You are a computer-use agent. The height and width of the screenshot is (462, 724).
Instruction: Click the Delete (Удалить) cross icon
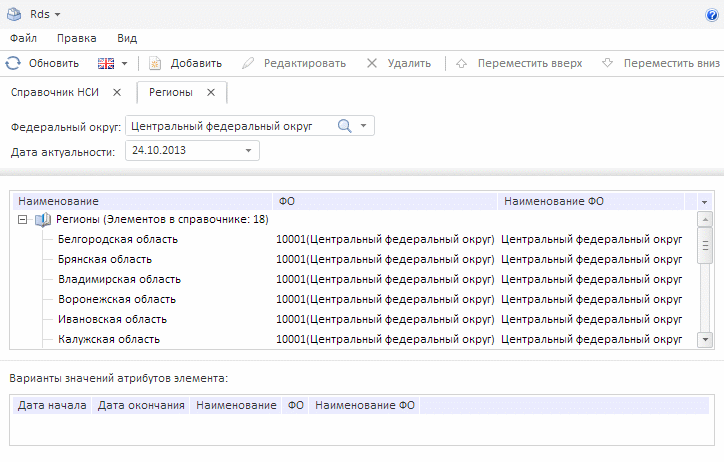point(372,63)
